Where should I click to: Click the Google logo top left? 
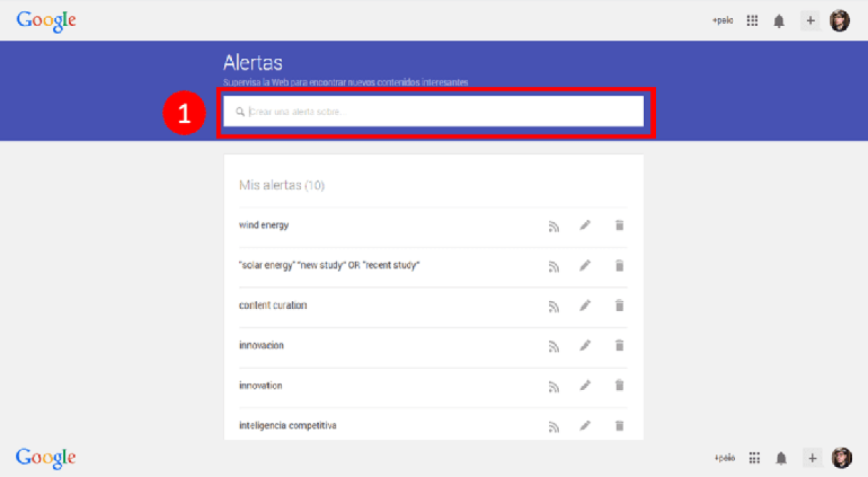click(x=46, y=21)
